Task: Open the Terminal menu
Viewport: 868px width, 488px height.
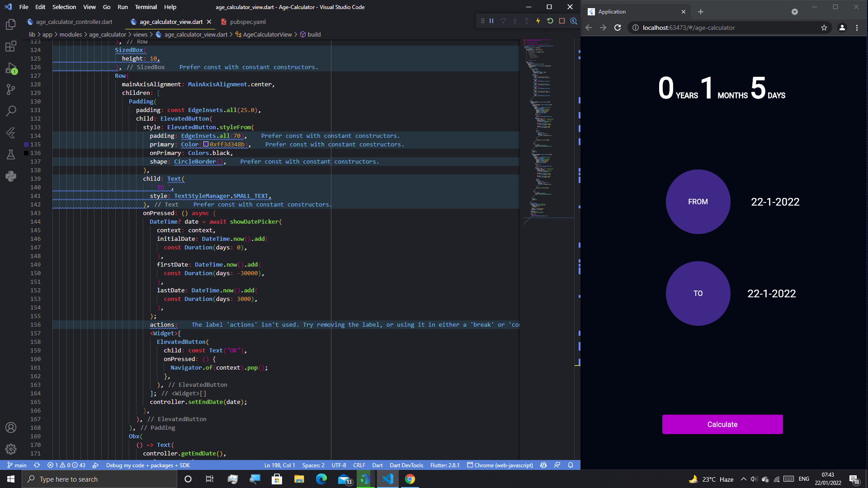Action: click(x=146, y=7)
